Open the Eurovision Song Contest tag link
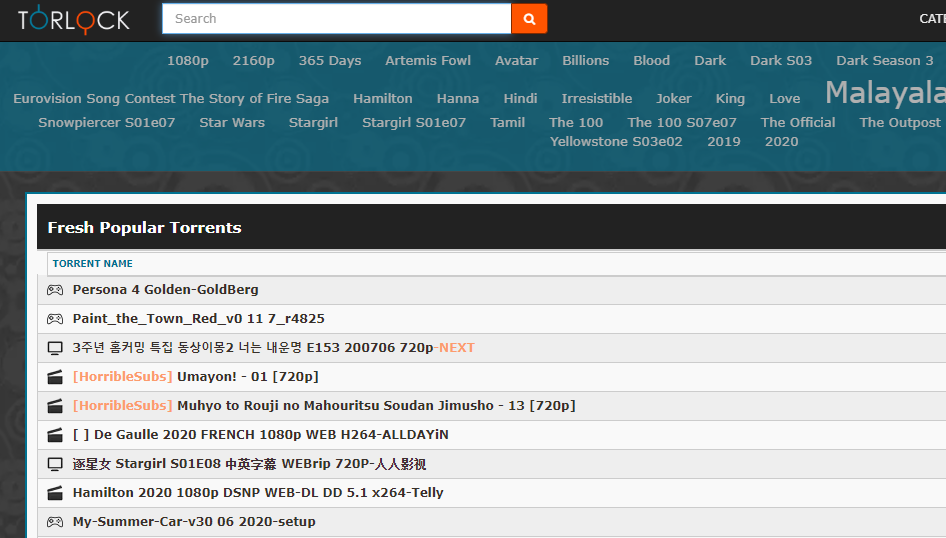The image size is (946, 538). pyautogui.click(x=171, y=99)
